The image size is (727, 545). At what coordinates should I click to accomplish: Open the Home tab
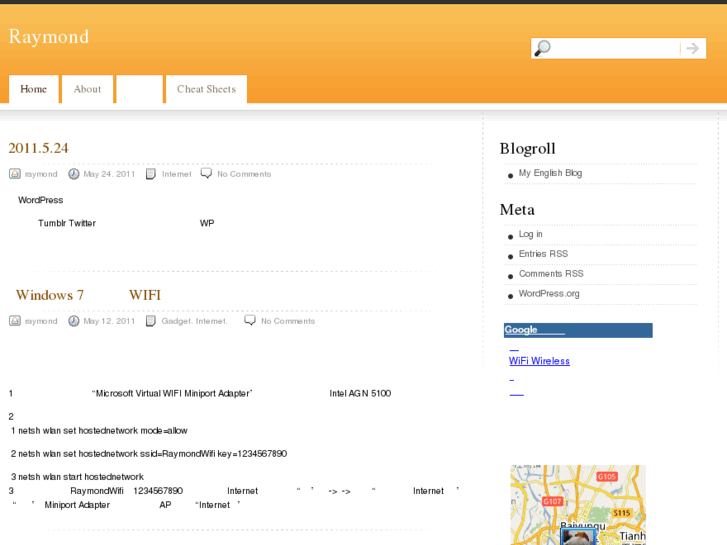point(33,89)
